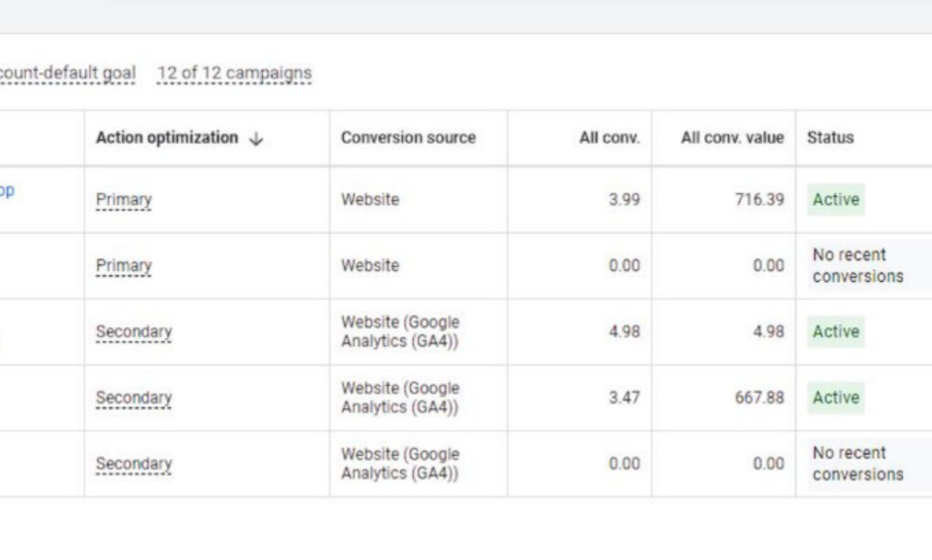
Task: Click the Active status badge in first row
Action: point(835,199)
